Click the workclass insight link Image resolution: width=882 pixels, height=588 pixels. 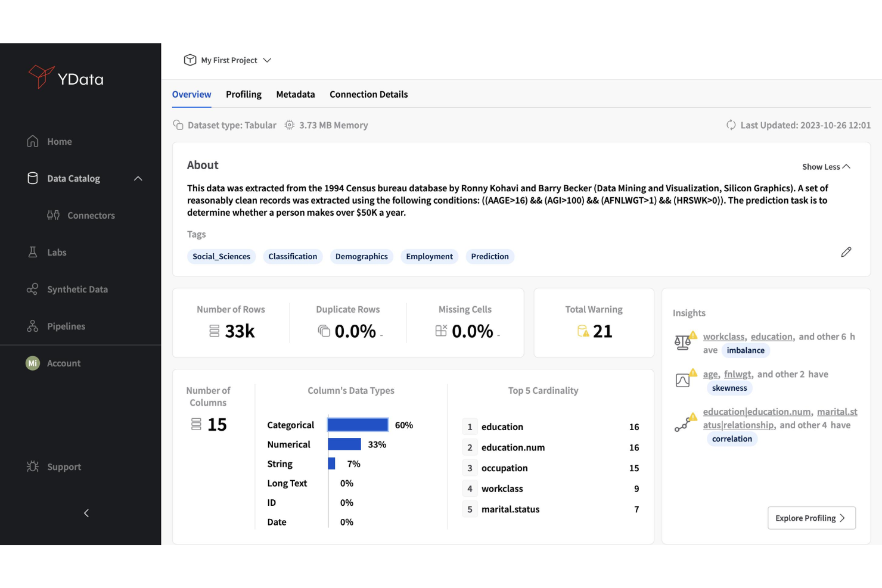click(723, 337)
